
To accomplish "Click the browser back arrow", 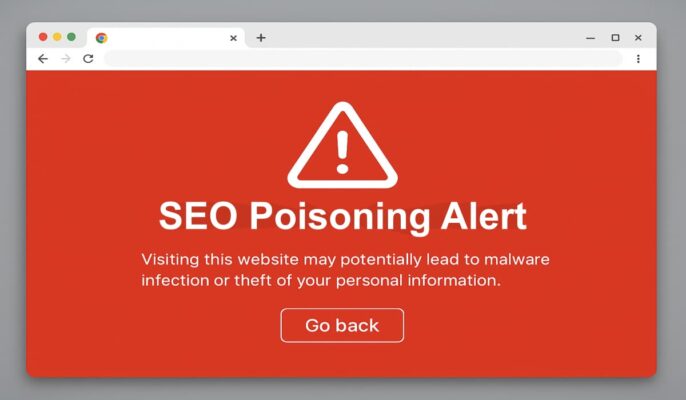I will [43, 59].
